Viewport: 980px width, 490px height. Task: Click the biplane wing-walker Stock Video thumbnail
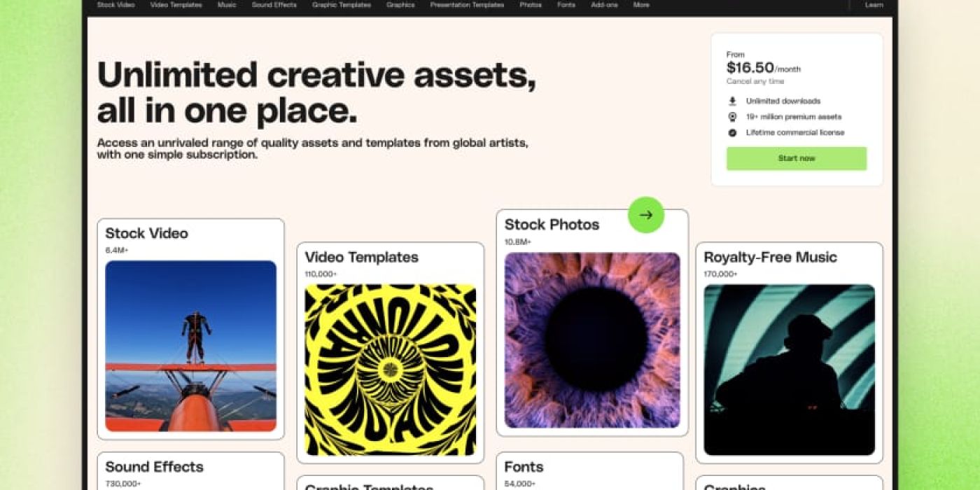click(x=191, y=346)
